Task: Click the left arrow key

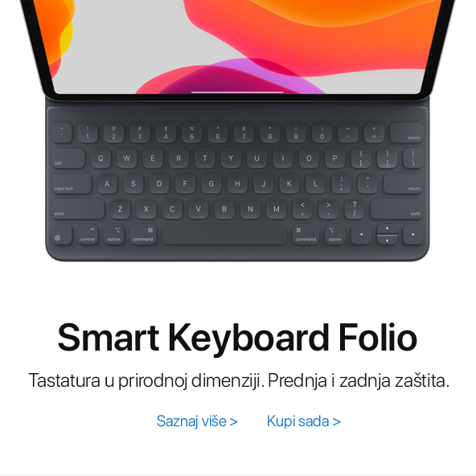Action: 361,235
